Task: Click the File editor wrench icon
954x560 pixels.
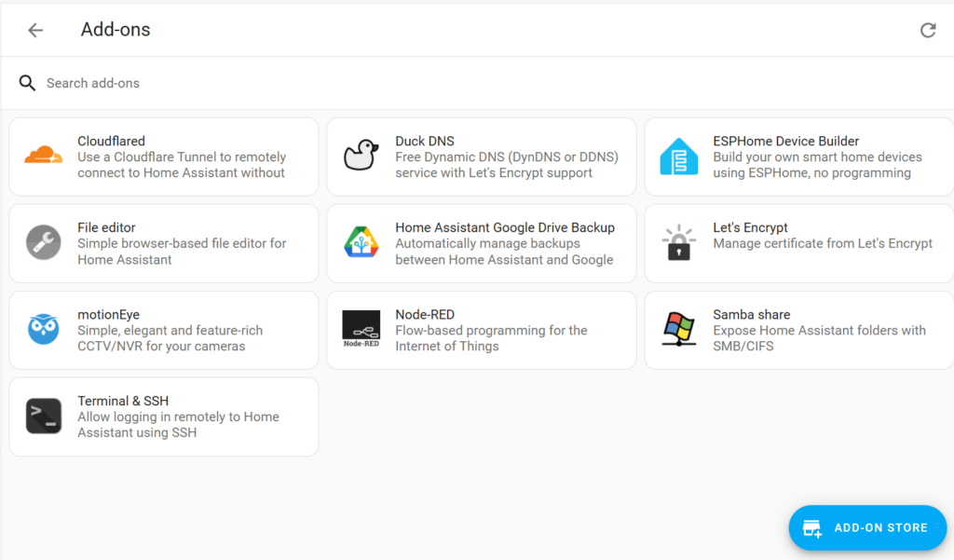Action: [44, 243]
